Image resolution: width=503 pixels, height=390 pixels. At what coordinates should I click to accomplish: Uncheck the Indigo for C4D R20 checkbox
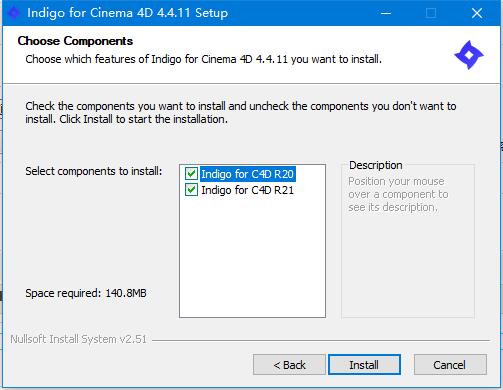(191, 174)
